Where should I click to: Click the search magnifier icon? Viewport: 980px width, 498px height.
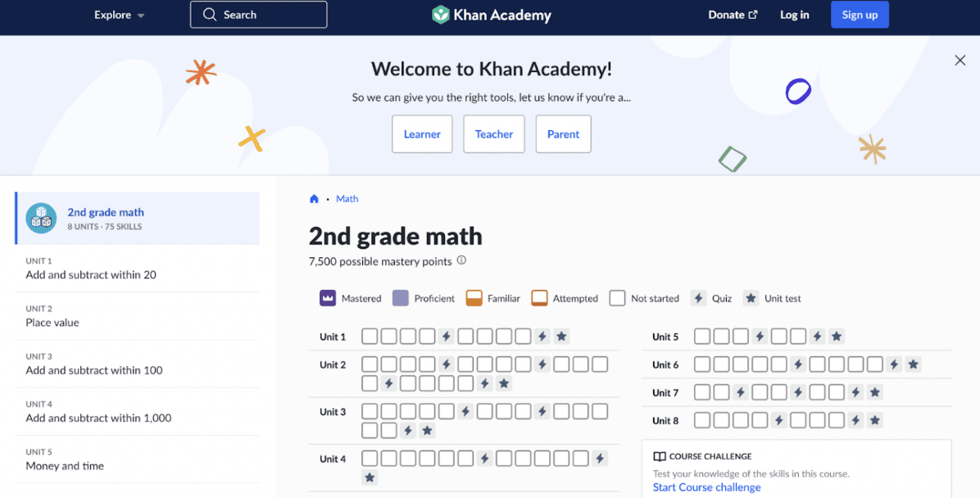(209, 14)
